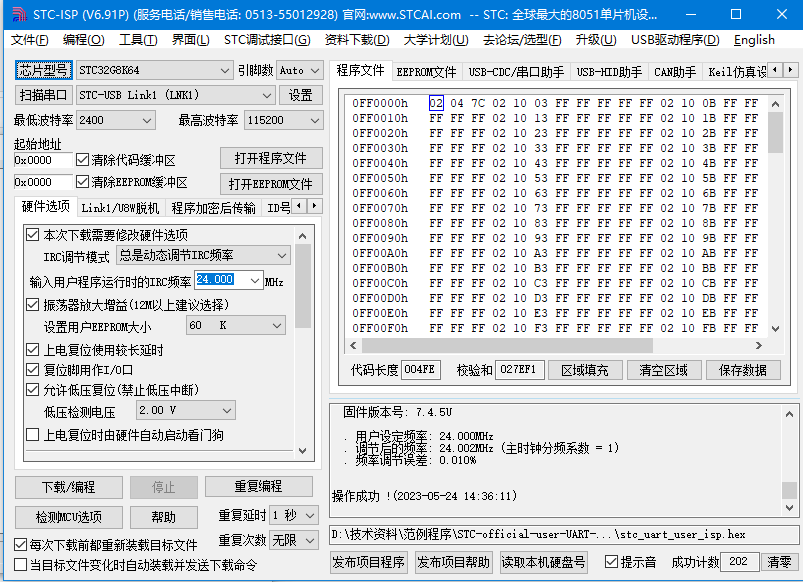The image size is (803, 582).
Task: Switch to 程序加密后传输 tab
Action: click(213, 207)
